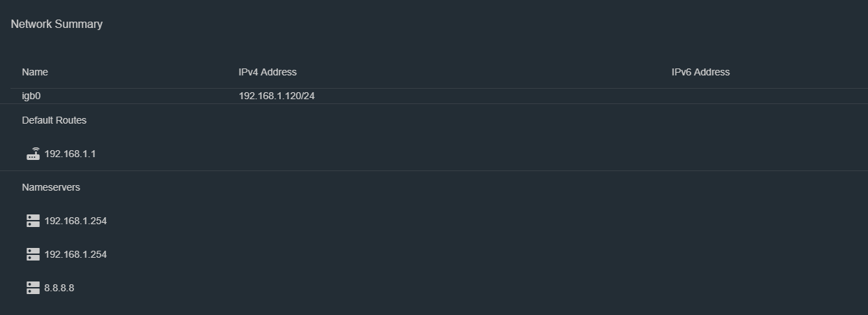The width and height of the screenshot is (868, 315).
Task: Click the header divider under the Name column
Action: tap(119, 88)
